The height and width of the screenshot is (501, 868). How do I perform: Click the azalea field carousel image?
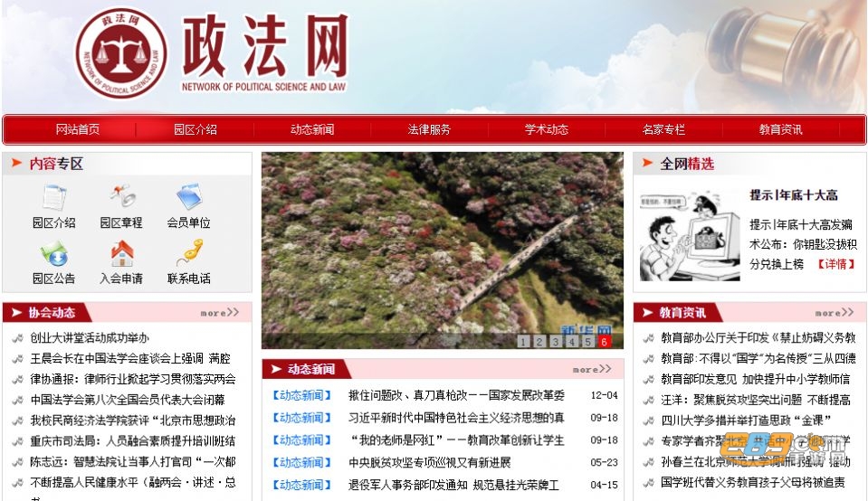pyautogui.click(x=442, y=244)
